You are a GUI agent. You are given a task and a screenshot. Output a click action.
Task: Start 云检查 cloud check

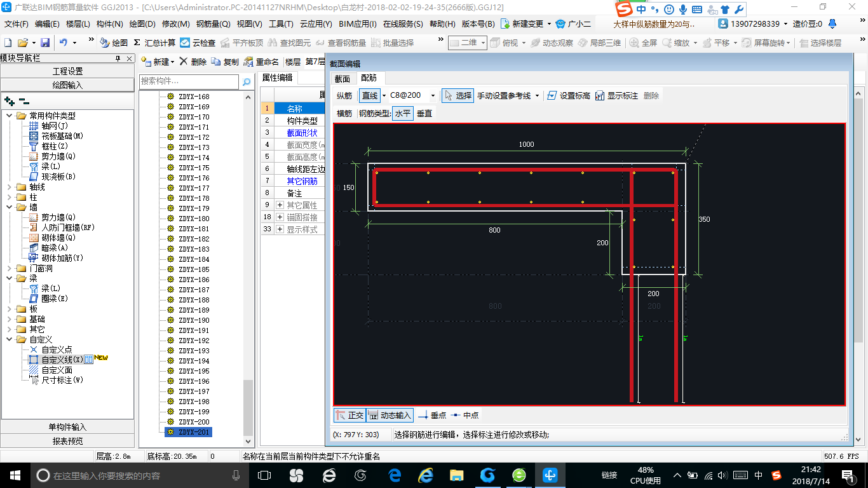(x=198, y=43)
